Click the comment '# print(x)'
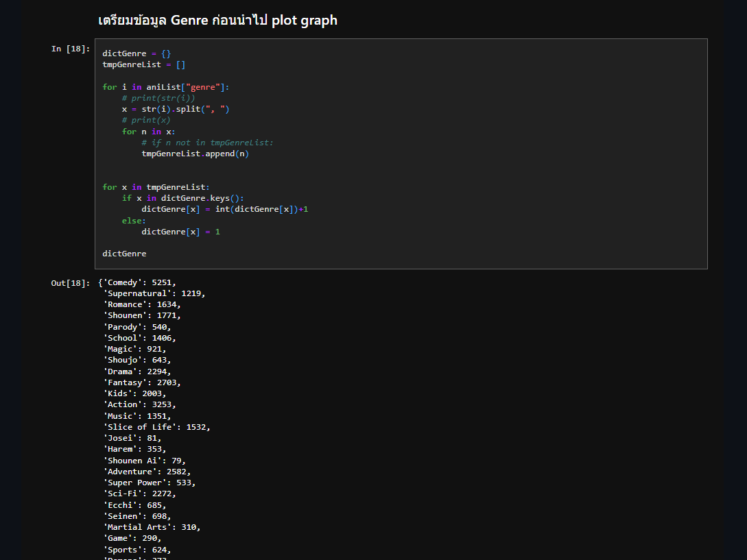Viewport: 747px width, 560px height. point(146,120)
